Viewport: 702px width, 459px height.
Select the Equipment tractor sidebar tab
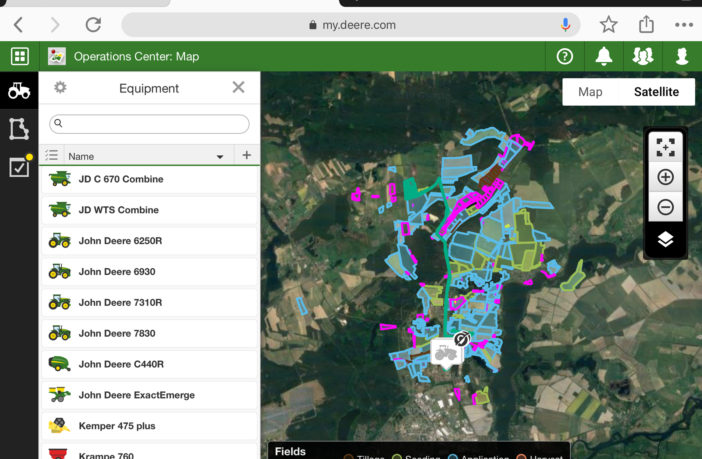19,90
